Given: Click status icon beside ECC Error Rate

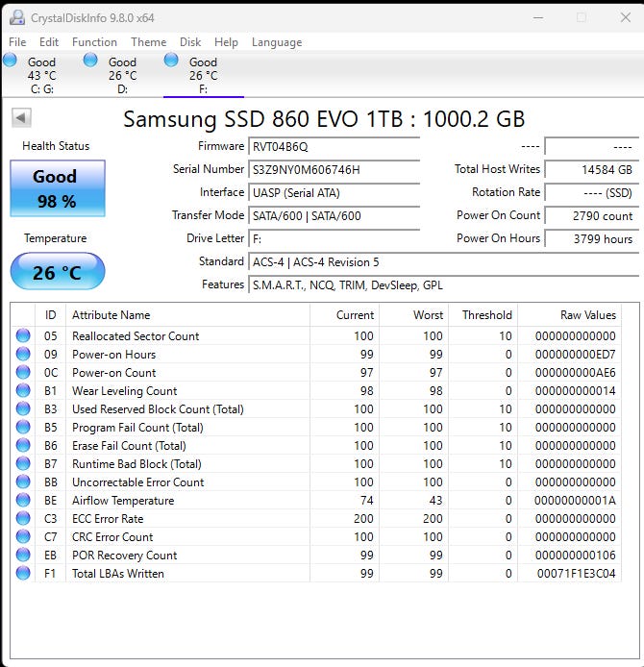Looking at the screenshot, I should coord(22,519).
